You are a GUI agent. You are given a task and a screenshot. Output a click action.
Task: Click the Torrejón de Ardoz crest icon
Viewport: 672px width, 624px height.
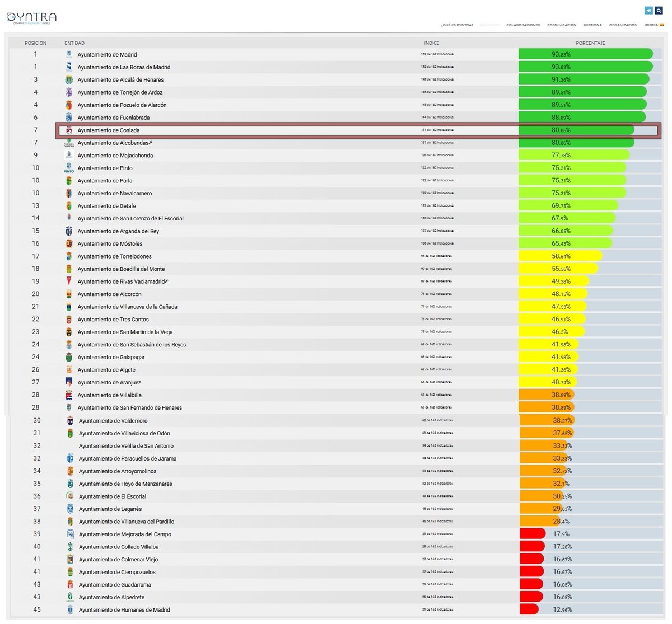coord(69,92)
